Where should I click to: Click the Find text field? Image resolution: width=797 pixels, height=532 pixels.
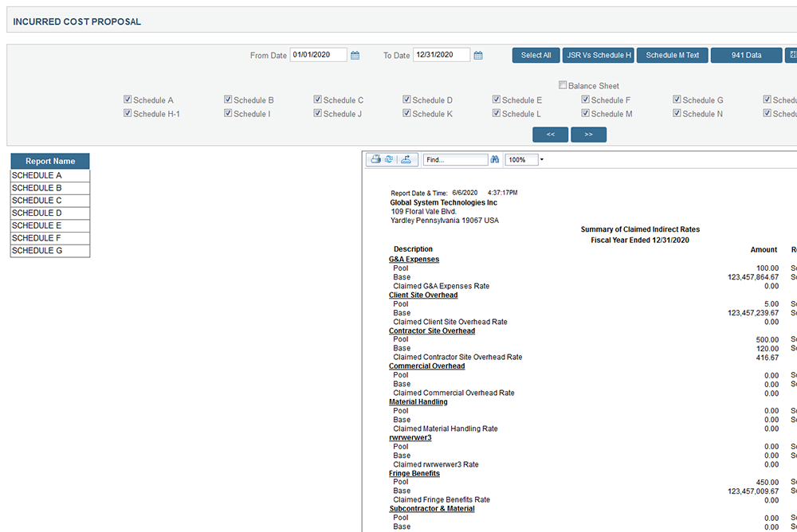tap(455, 159)
